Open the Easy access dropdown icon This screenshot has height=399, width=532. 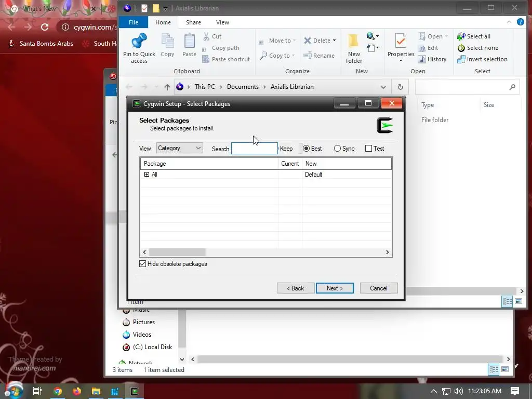coord(373,36)
